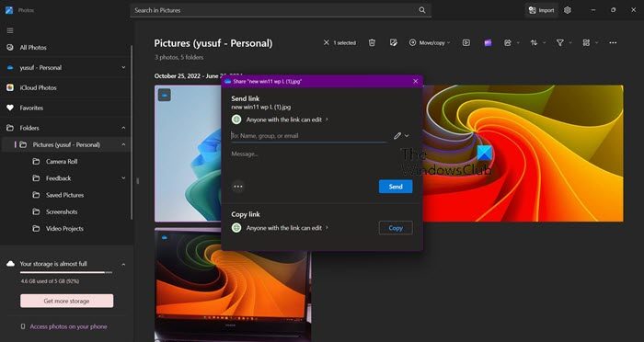
Task: Clear the selection with the X icon
Action: (x=327, y=42)
